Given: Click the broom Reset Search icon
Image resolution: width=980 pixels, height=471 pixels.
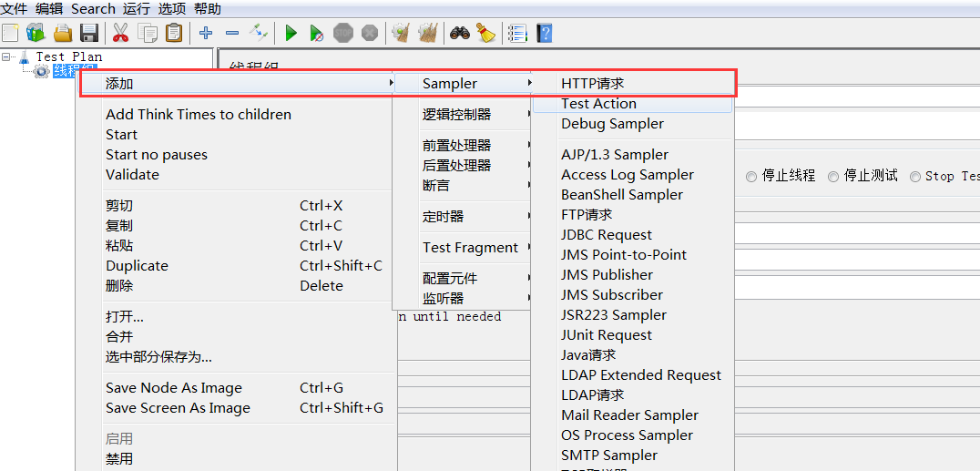Looking at the screenshot, I should 486,34.
